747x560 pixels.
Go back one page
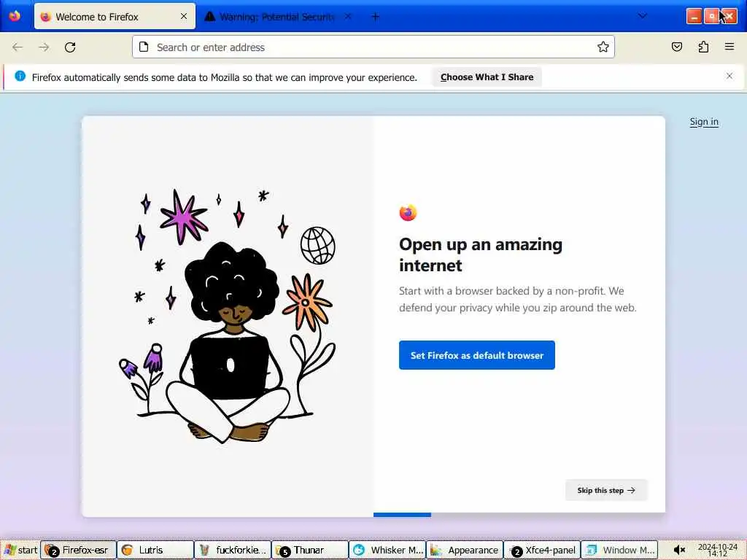pos(18,47)
